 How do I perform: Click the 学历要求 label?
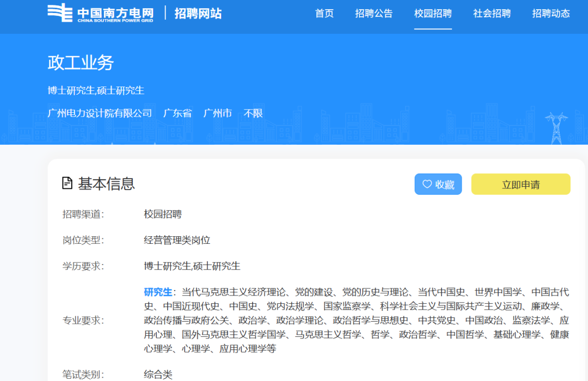[x=83, y=266]
